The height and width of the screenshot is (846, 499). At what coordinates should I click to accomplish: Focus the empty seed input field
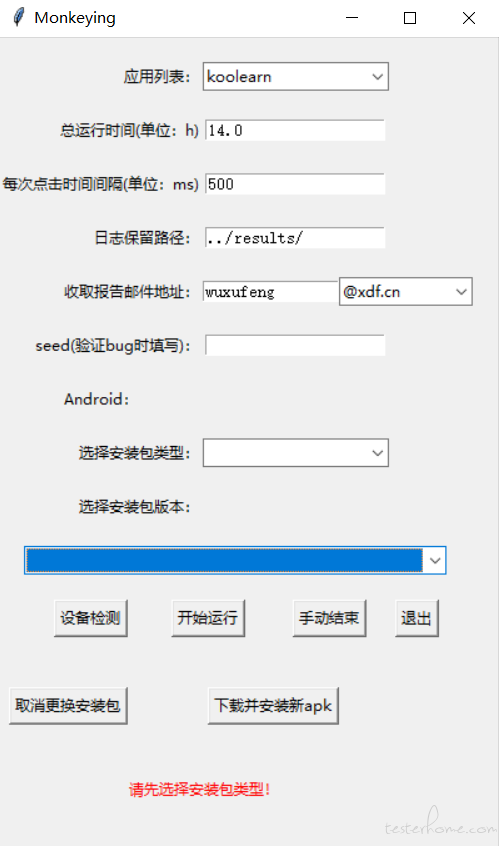(295, 345)
